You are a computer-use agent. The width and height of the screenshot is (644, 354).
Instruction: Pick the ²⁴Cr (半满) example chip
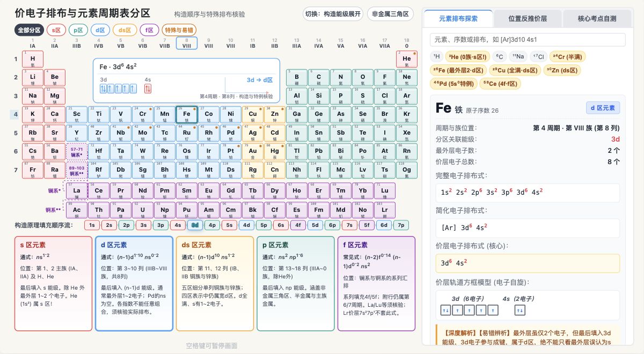[568, 56]
